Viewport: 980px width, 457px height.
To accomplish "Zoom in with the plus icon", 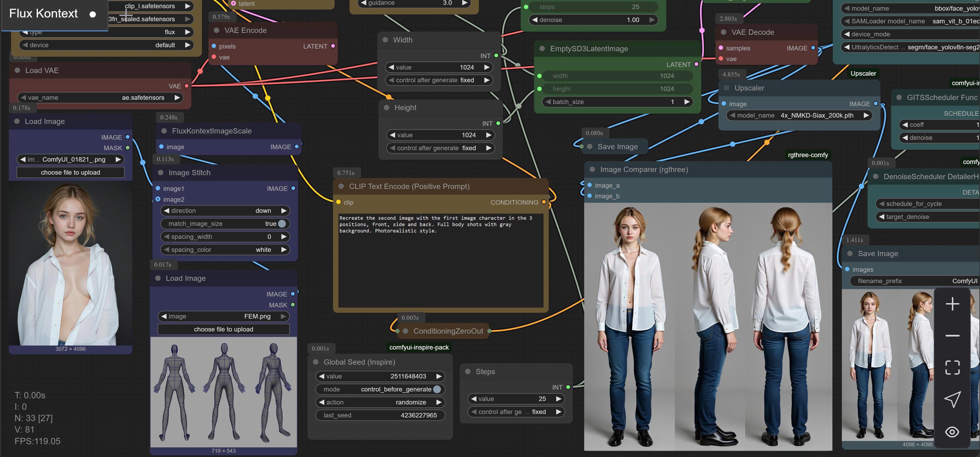I will [952, 304].
